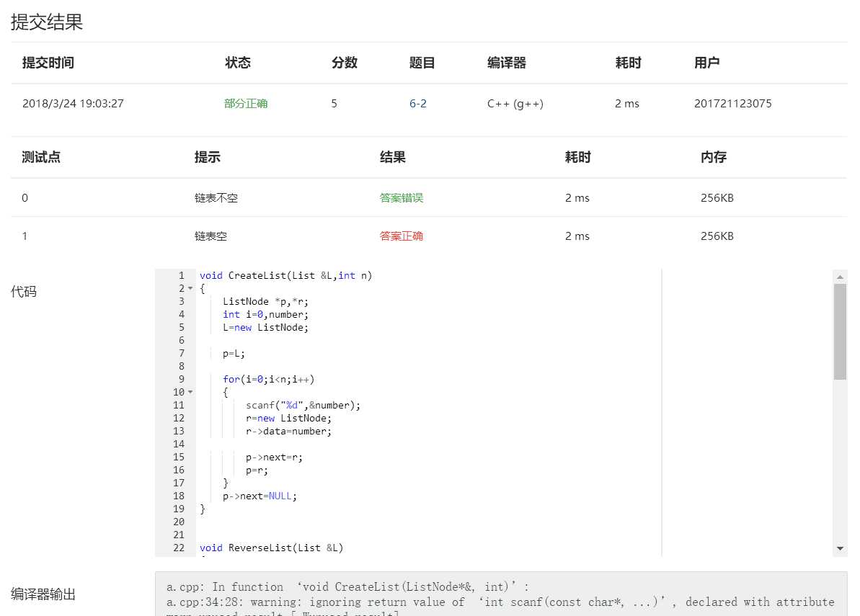Viewport: 860px width, 616px height.
Task: Click the 提交时间 column header
Action: pyautogui.click(x=48, y=63)
